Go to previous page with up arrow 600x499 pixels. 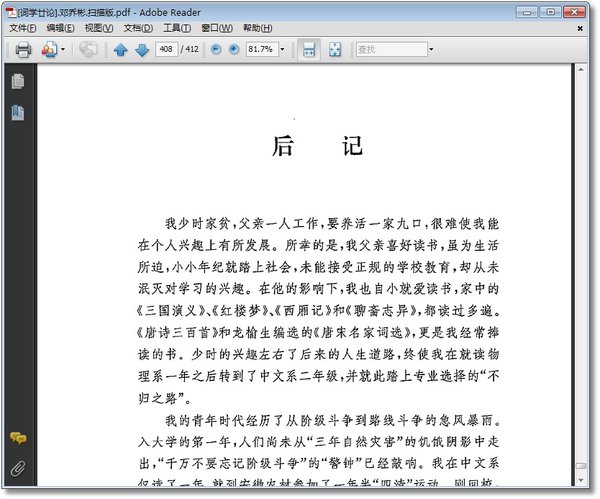(x=121, y=50)
